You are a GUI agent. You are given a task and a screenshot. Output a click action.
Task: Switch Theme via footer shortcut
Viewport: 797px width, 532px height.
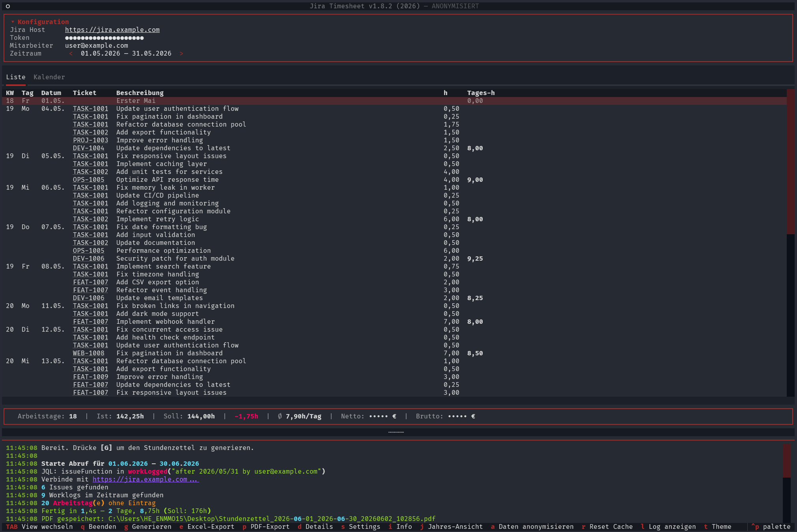[718, 526]
